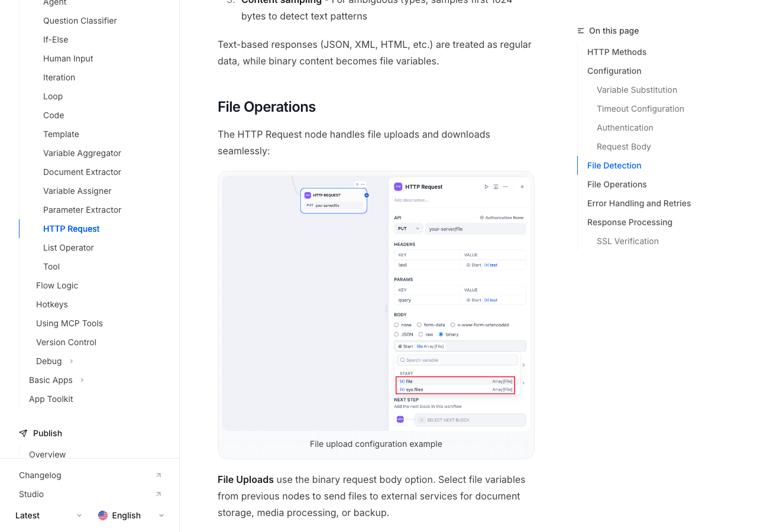Jump to Error Handling and Retries section

[x=639, y=203]
